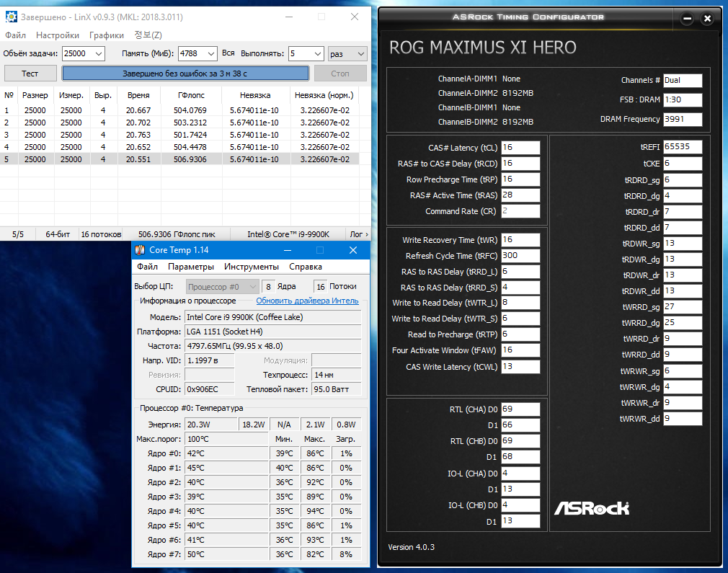Click the Channels # field showing Dual

(x=683, y=80)
